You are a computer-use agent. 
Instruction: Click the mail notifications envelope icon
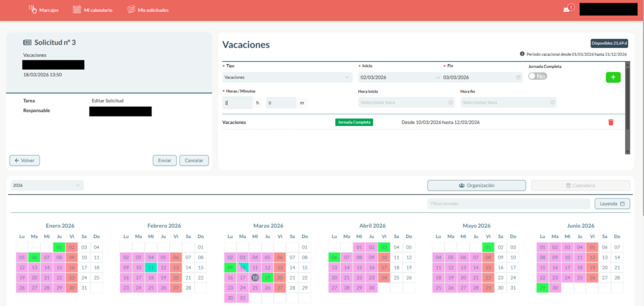point(567,9)
